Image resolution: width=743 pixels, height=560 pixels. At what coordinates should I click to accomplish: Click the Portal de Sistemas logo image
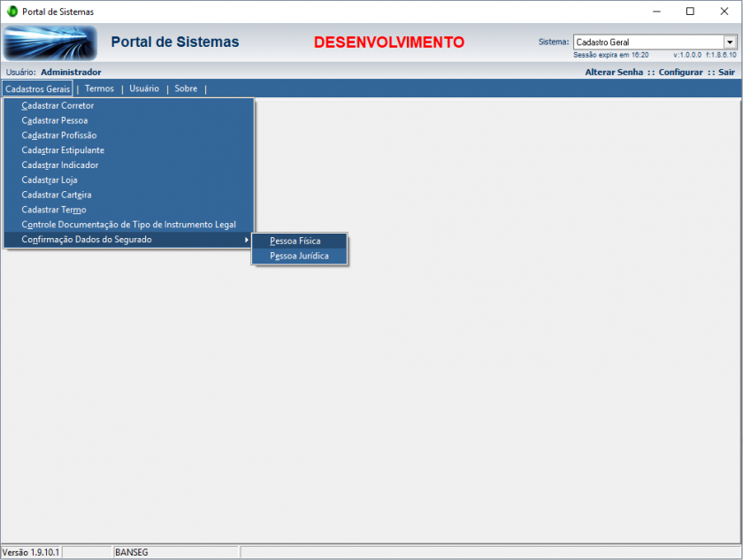pyautogui.click(x=50, y=42)
